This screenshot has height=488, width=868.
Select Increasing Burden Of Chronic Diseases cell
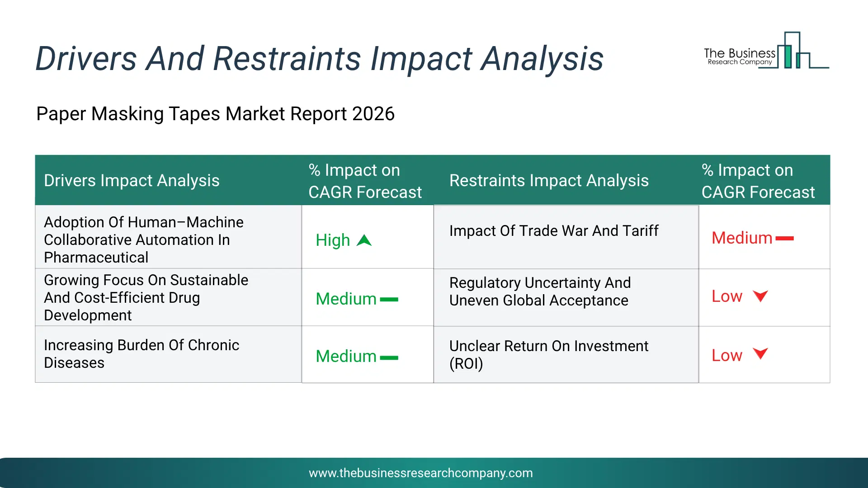point(168,354)
